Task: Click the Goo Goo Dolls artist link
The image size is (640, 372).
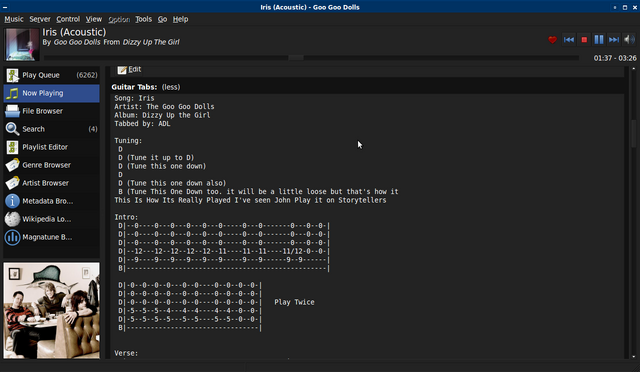Action: (x=77, y=42)
